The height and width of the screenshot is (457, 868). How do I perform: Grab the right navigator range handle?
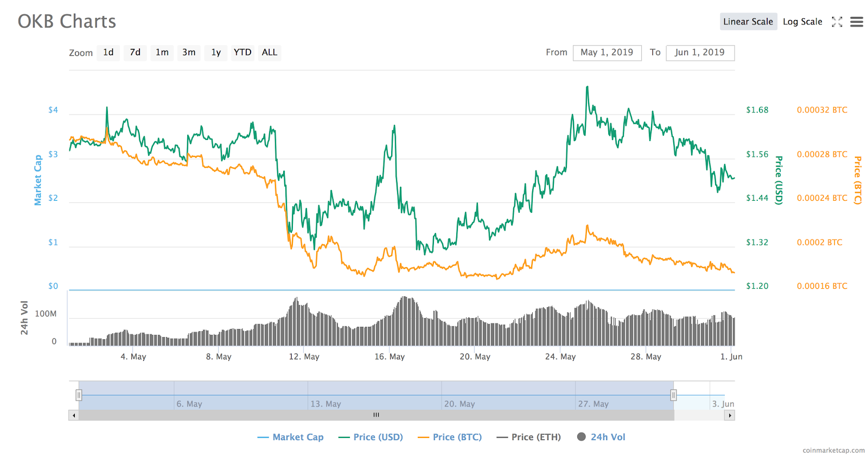(x=673, y=395)
